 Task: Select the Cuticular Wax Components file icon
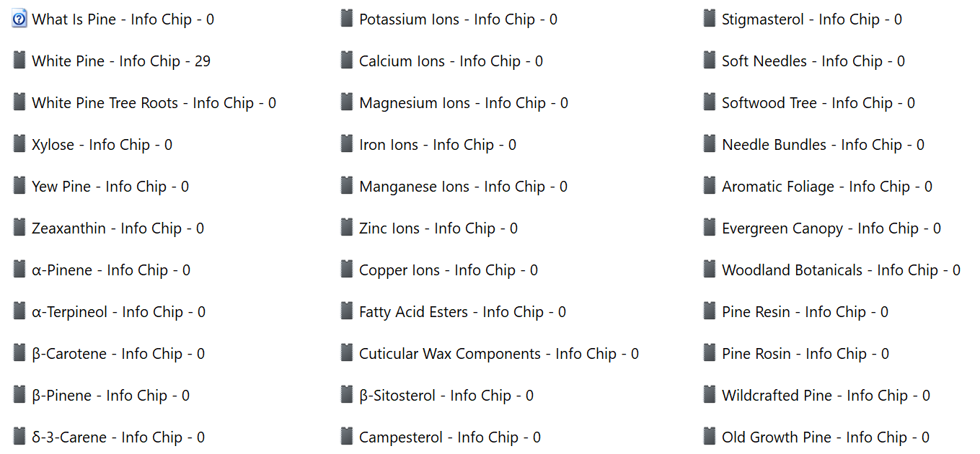(x=347, y=353)
